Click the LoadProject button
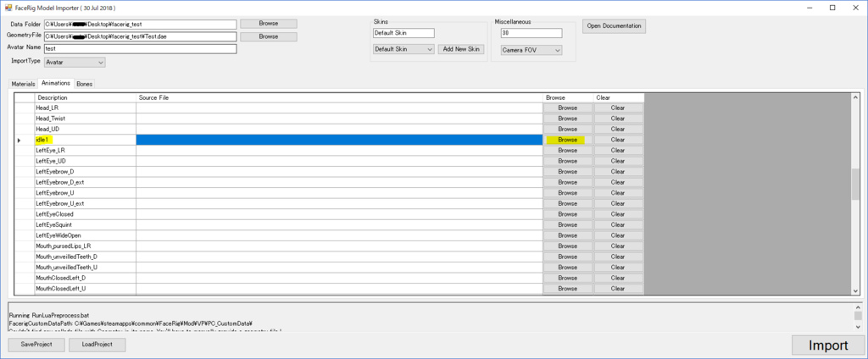This screenshot has width=868, height=359. [x=97, y=344]
